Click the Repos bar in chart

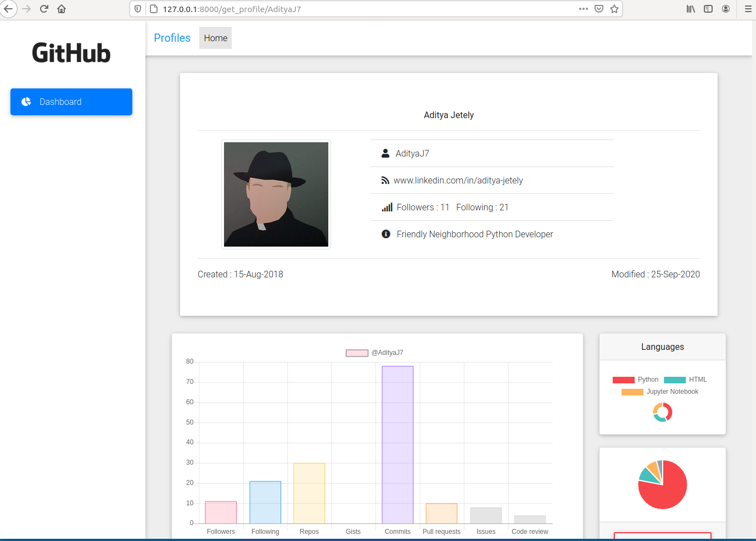[309, 493]
